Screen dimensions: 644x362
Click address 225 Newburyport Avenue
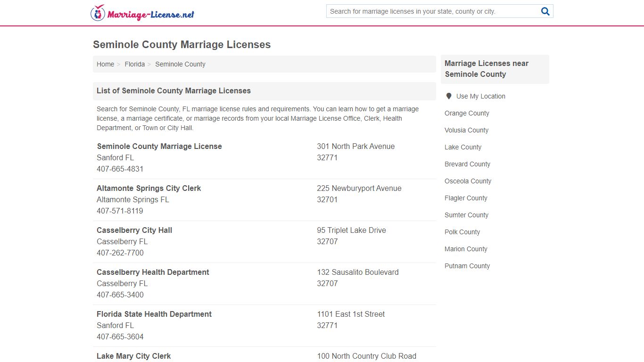pyautogui.click(x=359, y=188)
